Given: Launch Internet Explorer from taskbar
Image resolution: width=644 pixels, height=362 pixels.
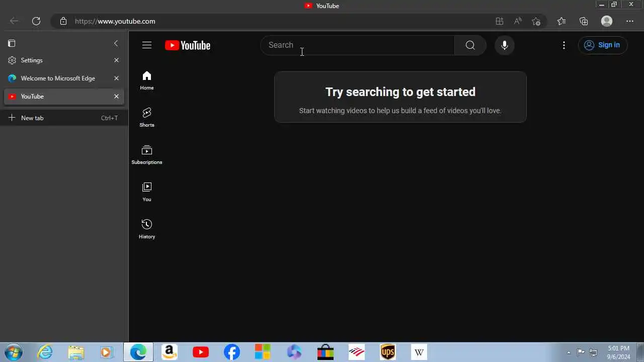Looking at the screenshot, I should [45, 352].
